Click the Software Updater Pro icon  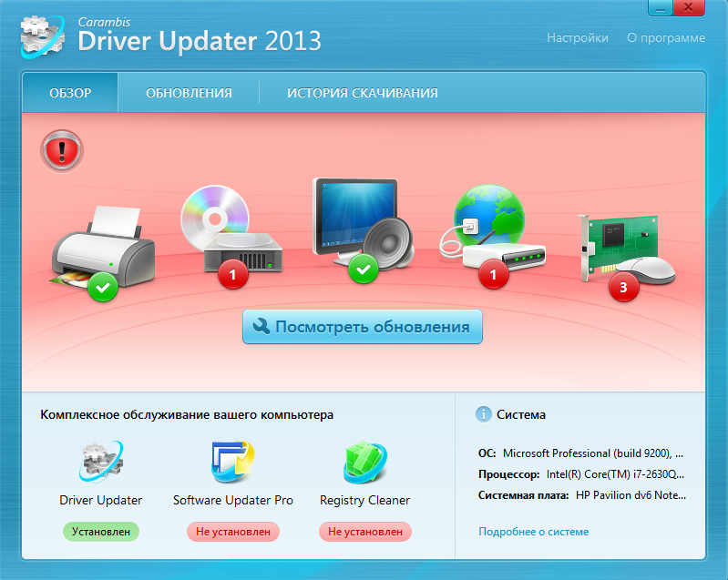point(232,462)
